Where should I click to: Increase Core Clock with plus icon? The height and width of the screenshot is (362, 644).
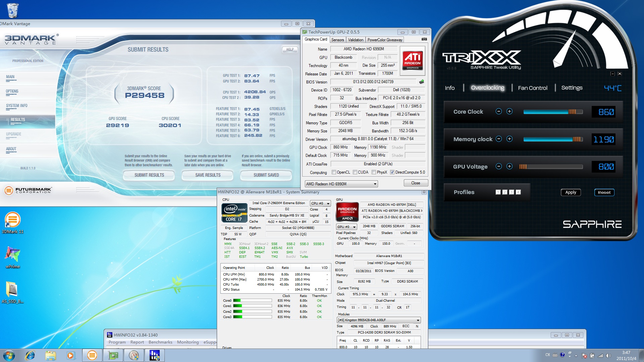[509, 111]
